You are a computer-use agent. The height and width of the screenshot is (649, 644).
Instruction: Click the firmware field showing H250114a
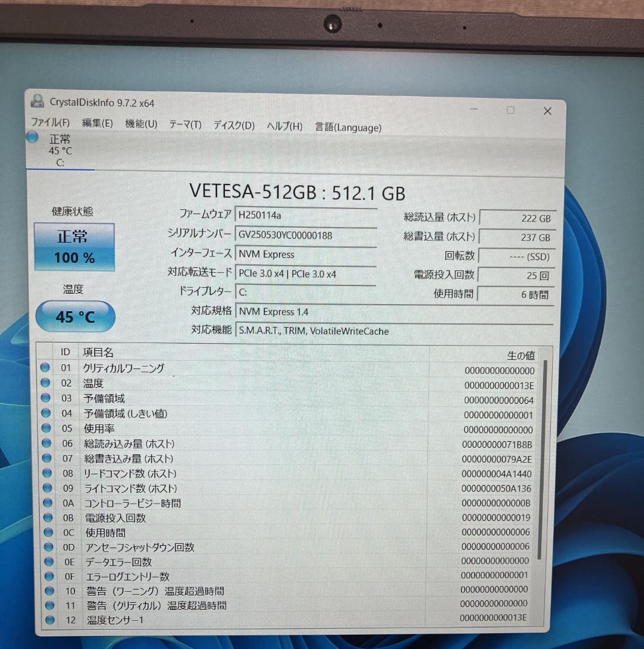306,215
